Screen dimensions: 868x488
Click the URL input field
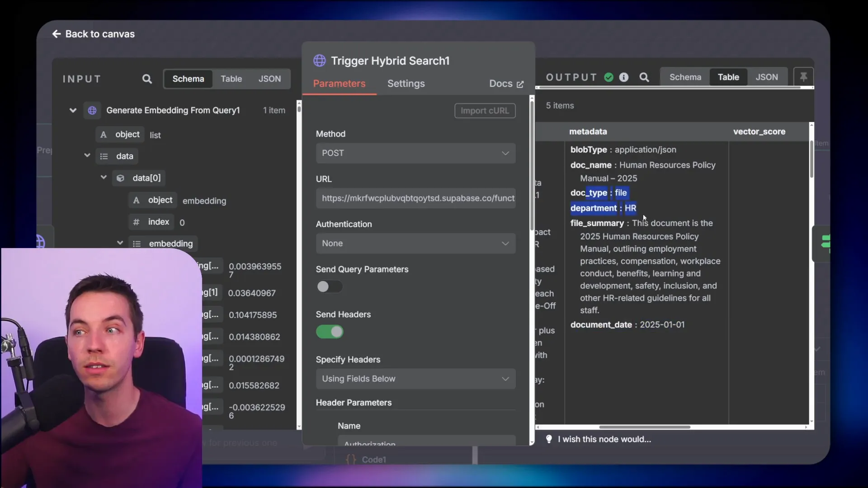coord(415,198)
